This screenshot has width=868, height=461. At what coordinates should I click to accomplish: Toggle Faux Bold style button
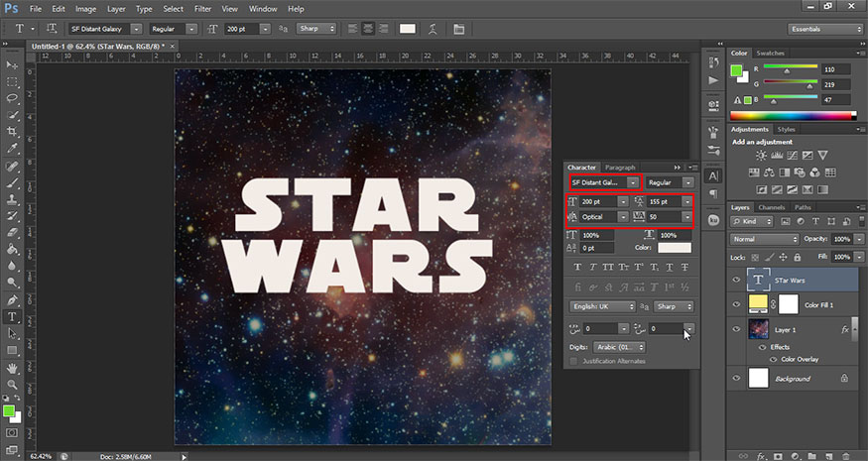(x=577, y=267)
